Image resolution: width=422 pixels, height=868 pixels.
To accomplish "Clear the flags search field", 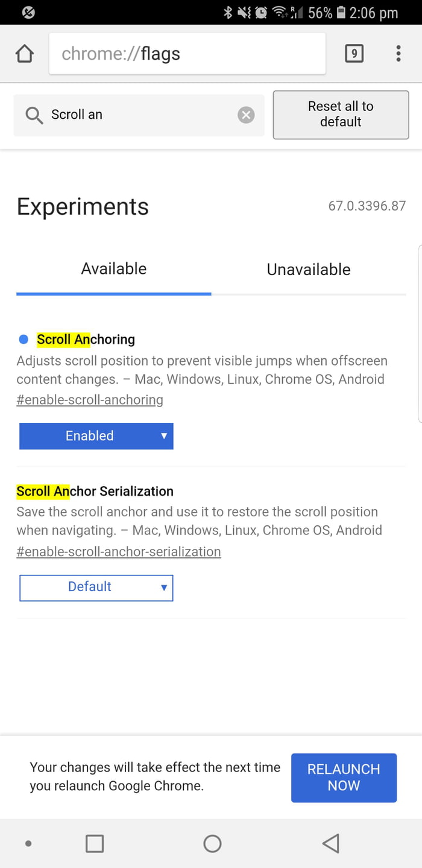I will pos(246,115).
